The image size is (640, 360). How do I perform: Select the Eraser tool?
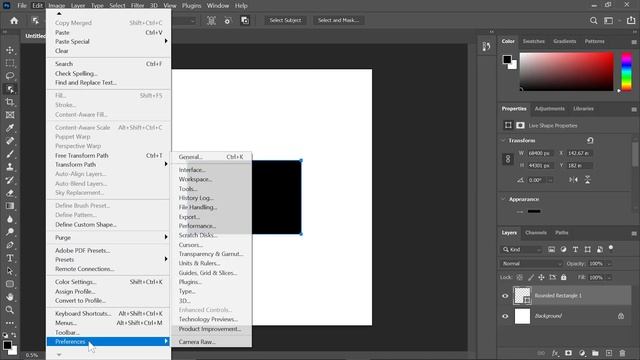pos(10,193)
